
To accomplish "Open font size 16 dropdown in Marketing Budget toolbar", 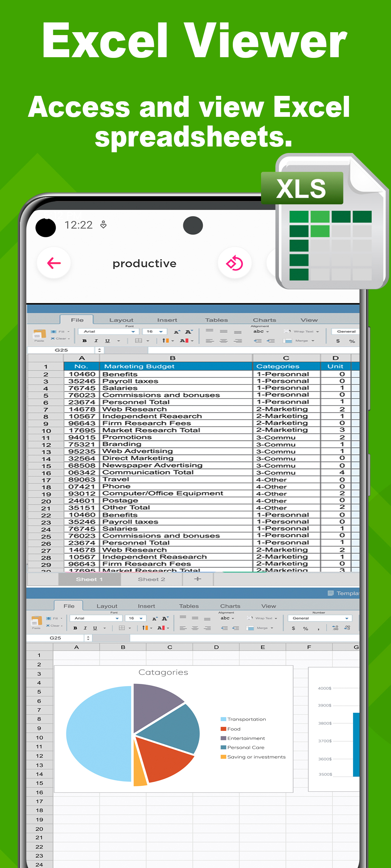I will point(155,331).
